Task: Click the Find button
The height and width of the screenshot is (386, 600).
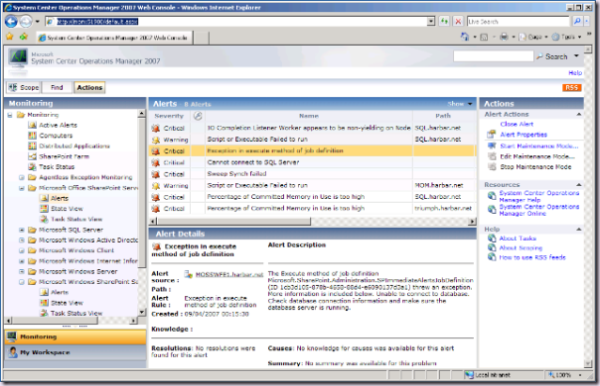Action: pos(57,88)
